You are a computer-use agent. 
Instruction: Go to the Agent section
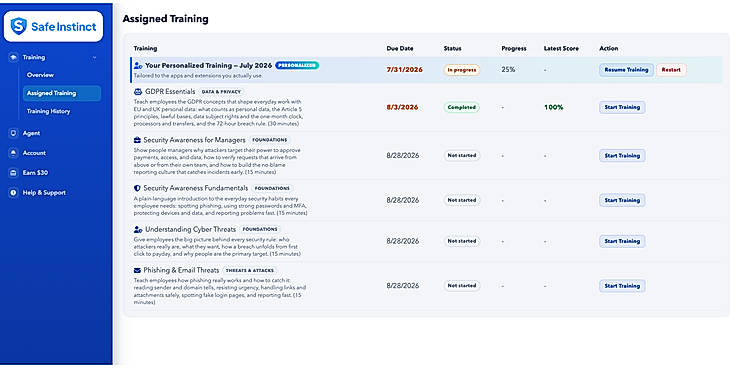(31, 133)
